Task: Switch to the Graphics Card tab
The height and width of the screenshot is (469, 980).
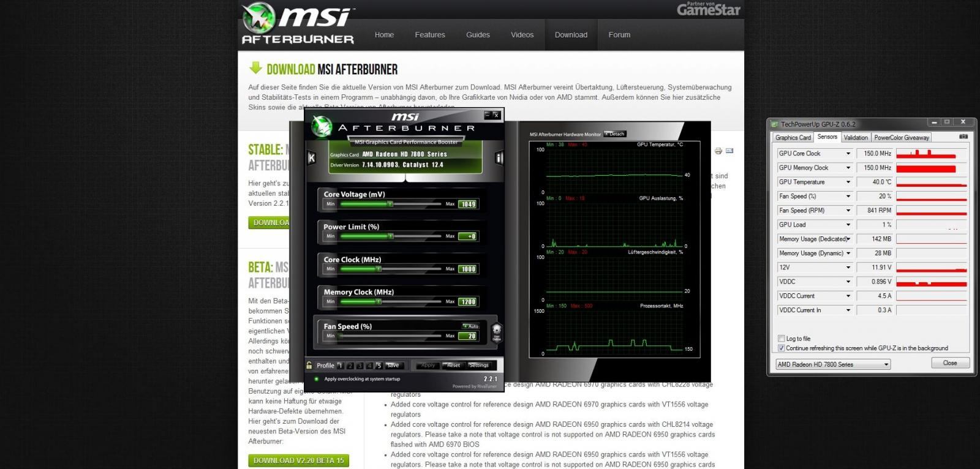Action: coord(793,138)
